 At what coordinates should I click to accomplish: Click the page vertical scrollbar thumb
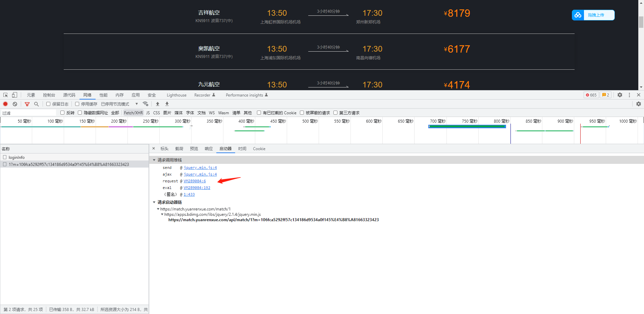(x=641, y=21)
